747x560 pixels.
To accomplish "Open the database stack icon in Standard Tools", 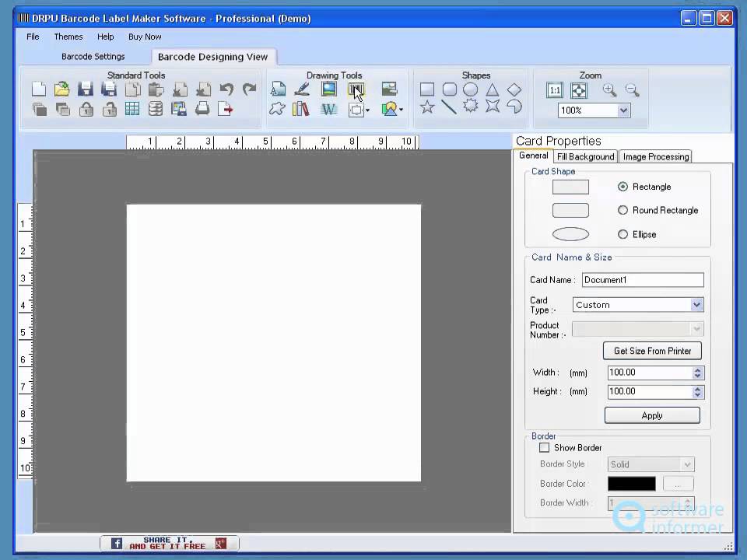I will [156, 109].
